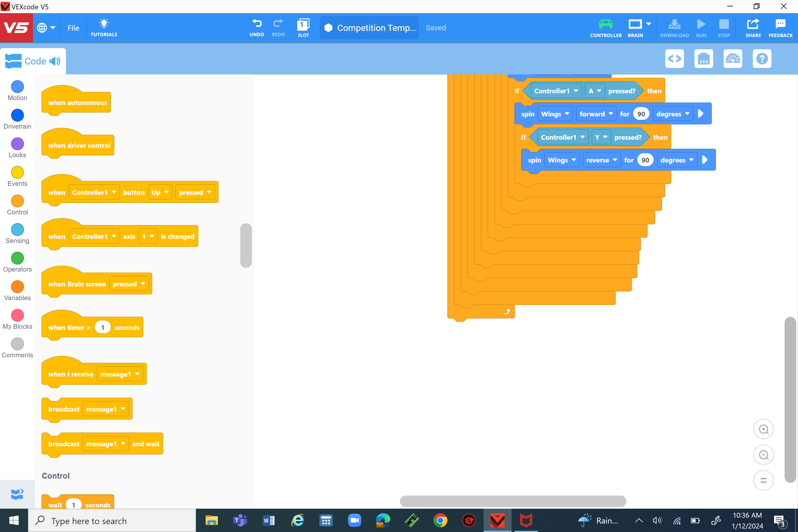Expand spin Wings forward block arrow
Image resolution: width=798 pixels, height=532 pixels.
(x=700, y=114)
